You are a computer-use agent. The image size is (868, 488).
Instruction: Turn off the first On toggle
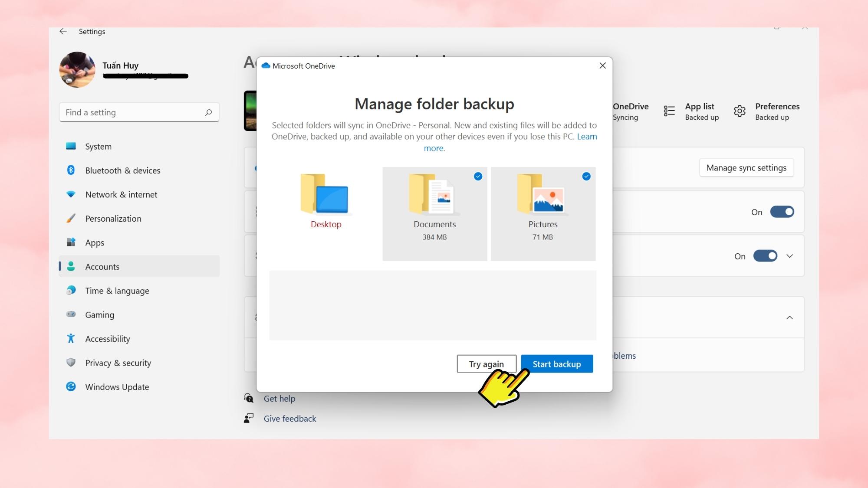(x=782, y=212)
